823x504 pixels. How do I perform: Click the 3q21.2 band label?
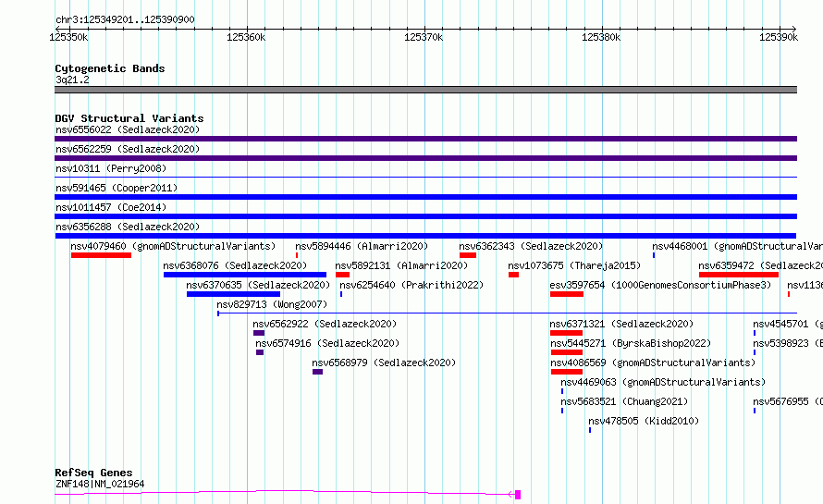[72, 80]
